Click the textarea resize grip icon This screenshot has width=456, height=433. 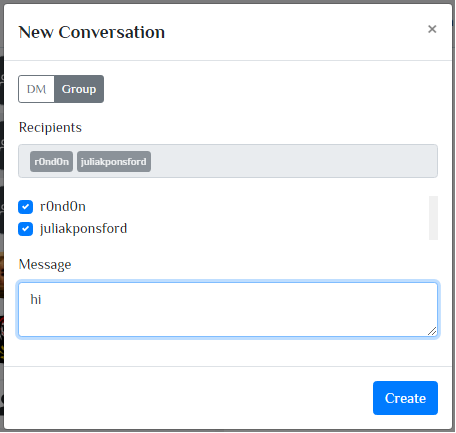point(432,331)
